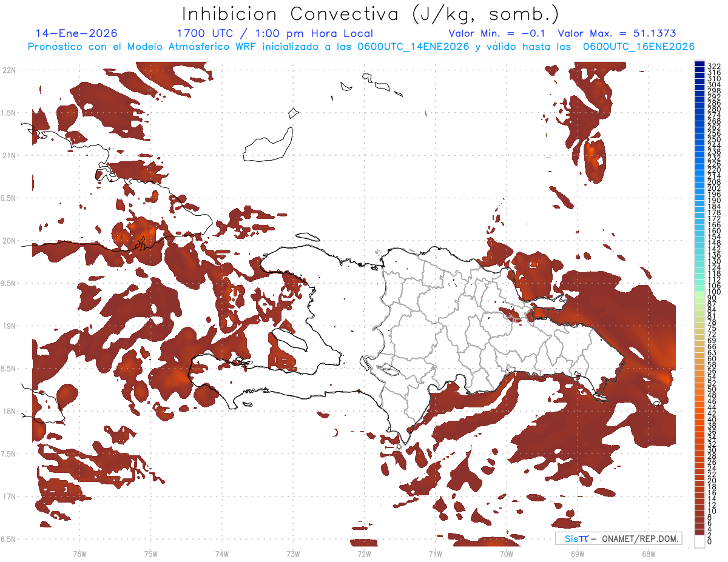The image size is (728, 562).
Task: Click the "1.5N" latitude label
Action: coord(9,113)
